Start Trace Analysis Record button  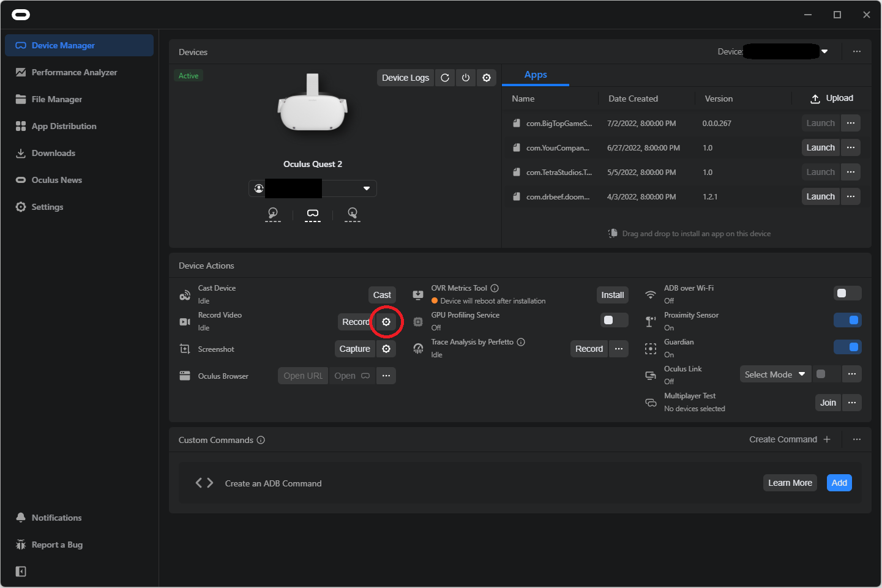tap(589, 349)
